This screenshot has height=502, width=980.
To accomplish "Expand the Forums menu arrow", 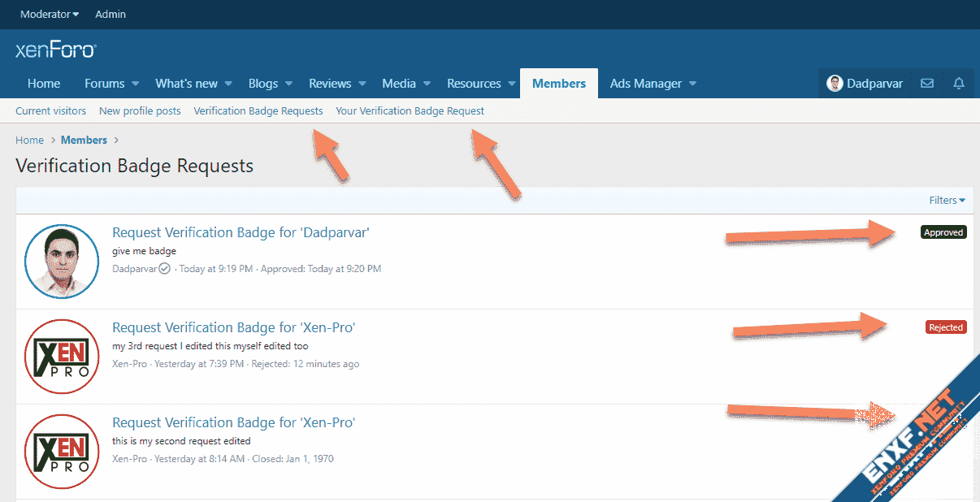I will point(136,84).
